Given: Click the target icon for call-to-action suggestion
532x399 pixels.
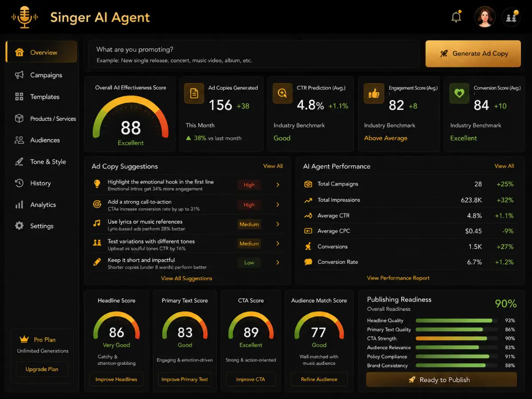Looking at the screenshot, I should tap(97, 204).
